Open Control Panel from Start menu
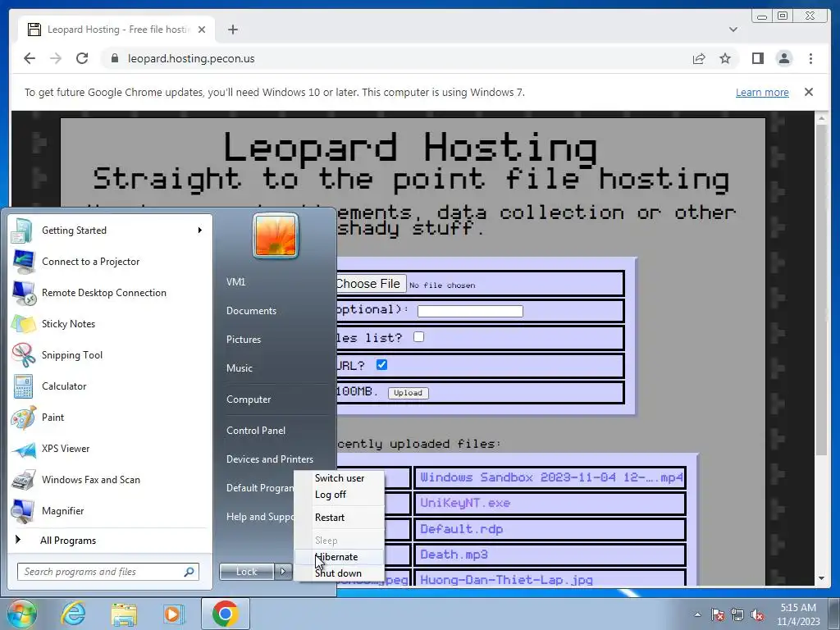Viewport: 840px width, 630px height. (x=256, y=431)
